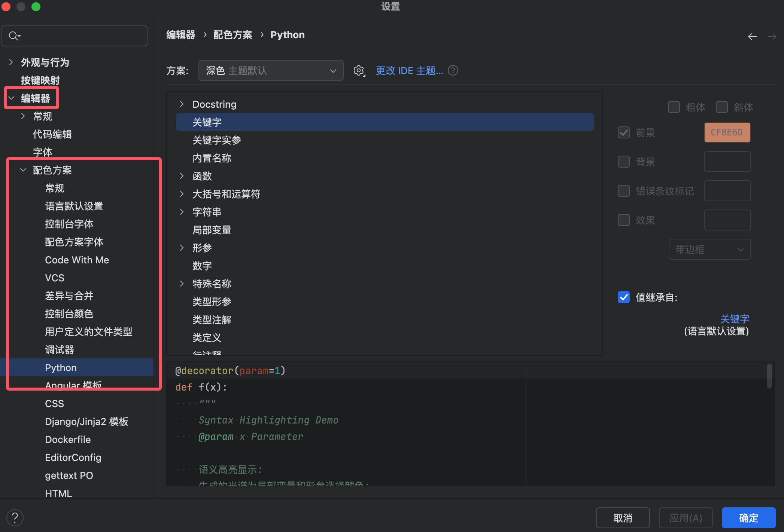
Task: Click the back navigation arrow
Action: coord(752,36)
